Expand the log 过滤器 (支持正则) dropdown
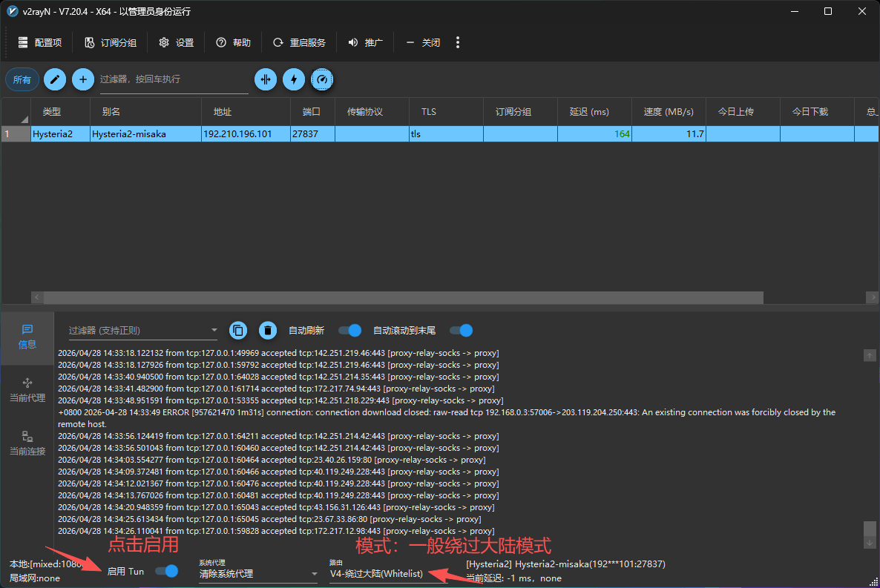Screen dimensions: 880x588 point(143,331)
